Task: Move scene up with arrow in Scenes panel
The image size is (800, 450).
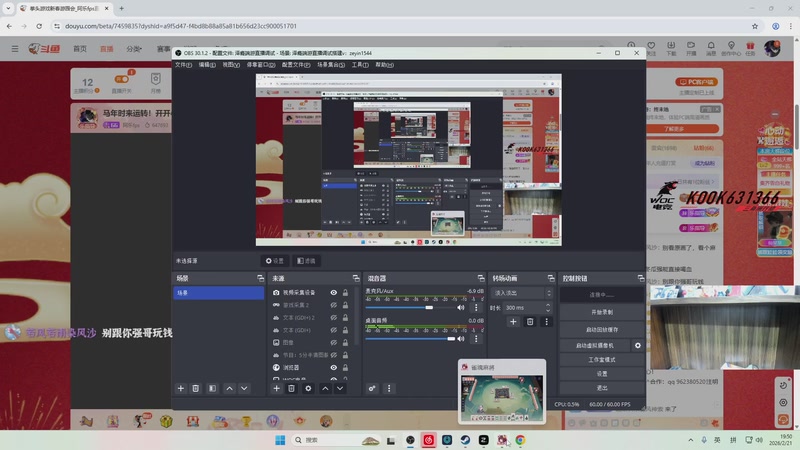Action: [230, 388]
